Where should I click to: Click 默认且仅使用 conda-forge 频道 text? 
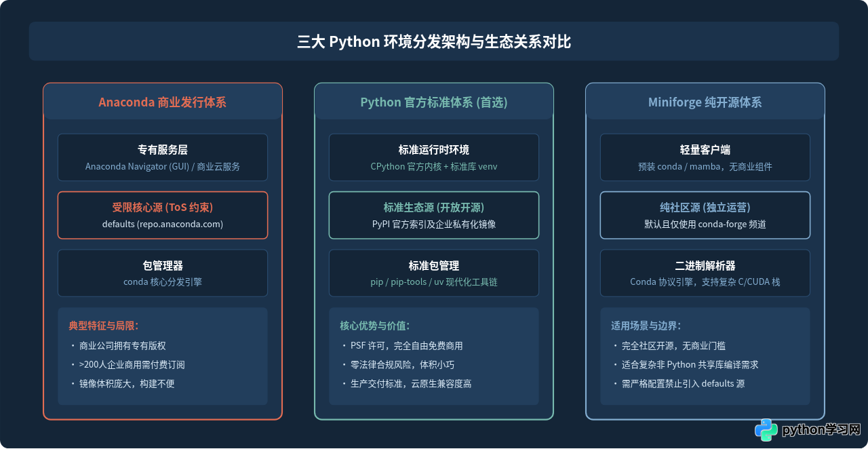tap(705, 224)
